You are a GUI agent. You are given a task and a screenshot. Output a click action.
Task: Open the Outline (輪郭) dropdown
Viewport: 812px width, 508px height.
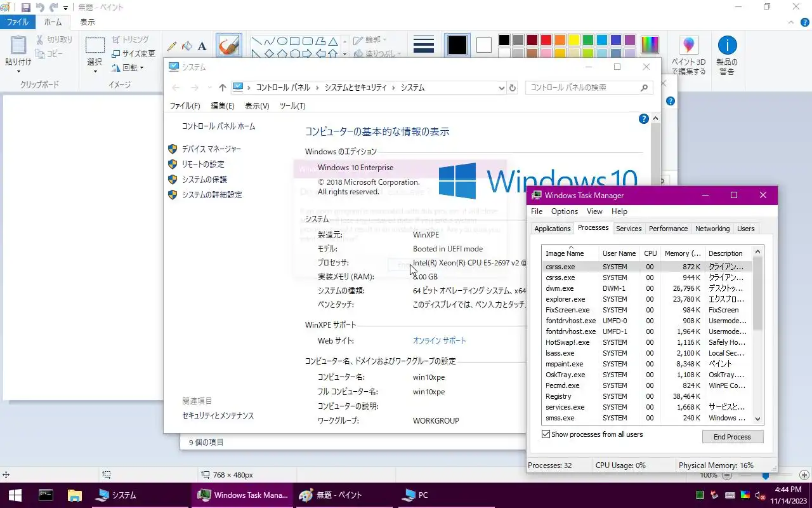pos(369,41)
